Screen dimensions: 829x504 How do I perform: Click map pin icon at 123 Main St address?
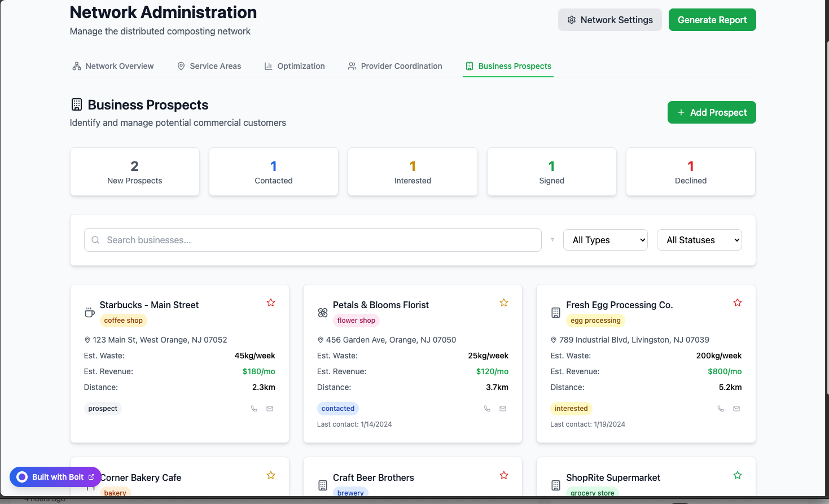87,340
